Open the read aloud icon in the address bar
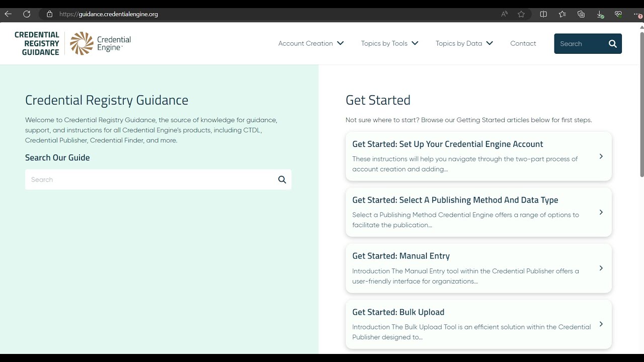 (504, 14)
